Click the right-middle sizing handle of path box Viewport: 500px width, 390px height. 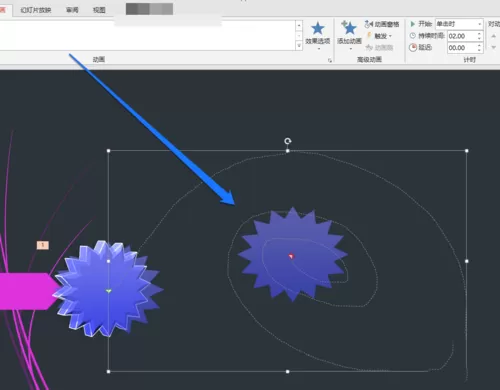tap(467, 261)
